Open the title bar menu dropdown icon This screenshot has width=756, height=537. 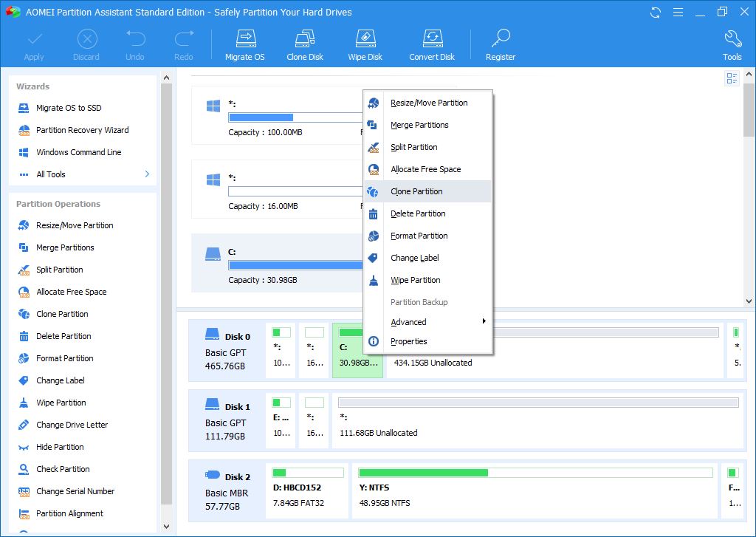coord(676,13)
